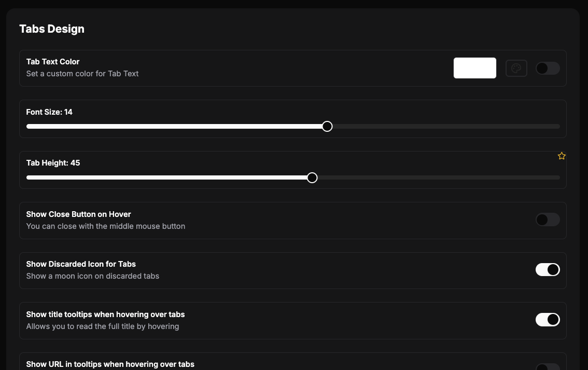Click the white Tab Text Color swatch
This screenshot has height=370, width=588.
(475, 68)
